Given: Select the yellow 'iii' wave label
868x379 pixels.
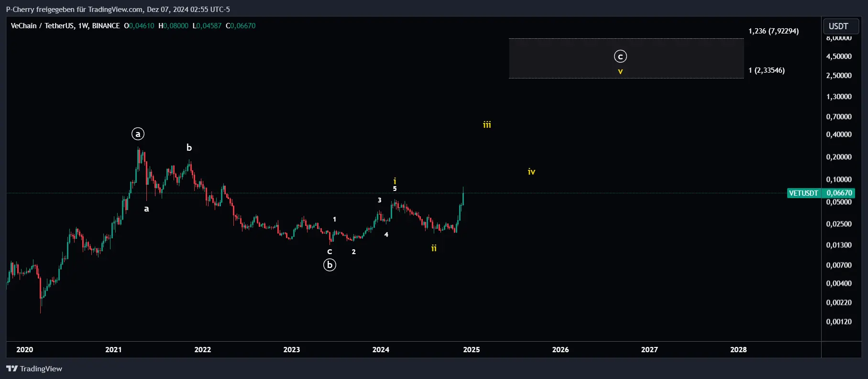Looking at the screenshot, I should point(487,124).
